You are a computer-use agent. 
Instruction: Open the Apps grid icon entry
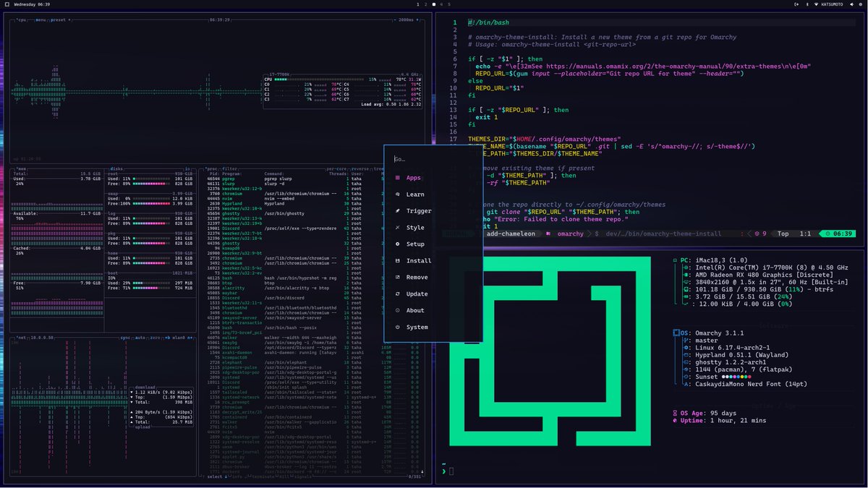(x=398, y=178)
